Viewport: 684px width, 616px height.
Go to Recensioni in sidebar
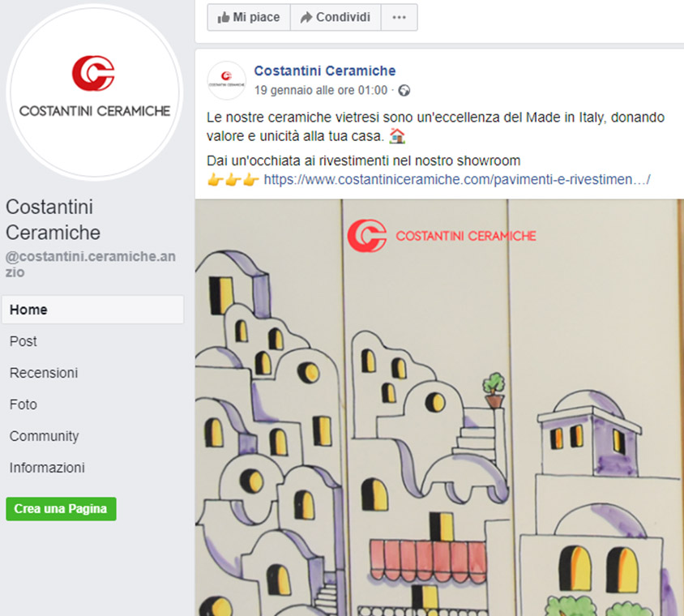44,373
